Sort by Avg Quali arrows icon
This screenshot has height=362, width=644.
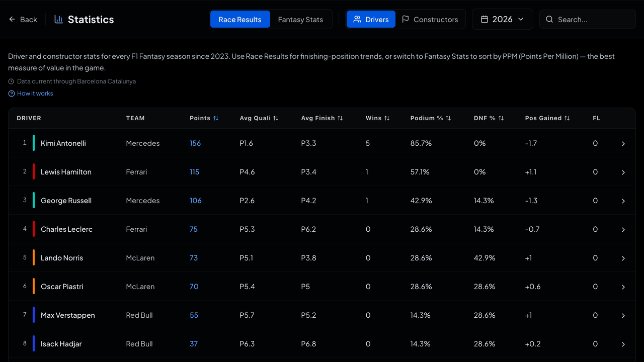tap(276, 118)
